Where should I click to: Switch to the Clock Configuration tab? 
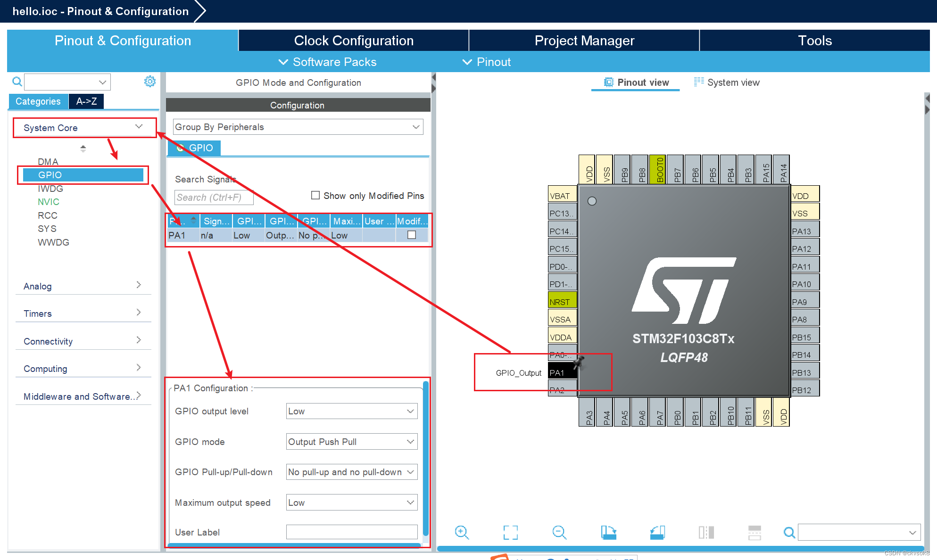[x=354, y=41]
